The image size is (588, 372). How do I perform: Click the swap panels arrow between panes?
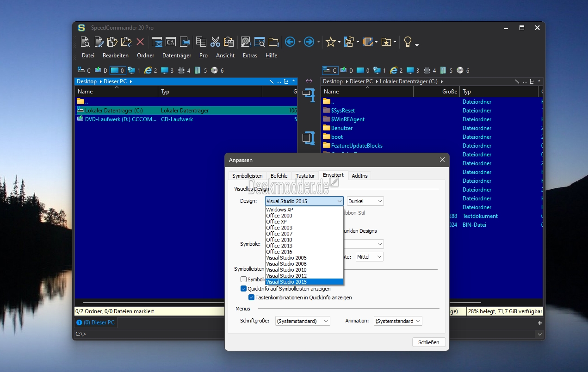click(309, 81)
